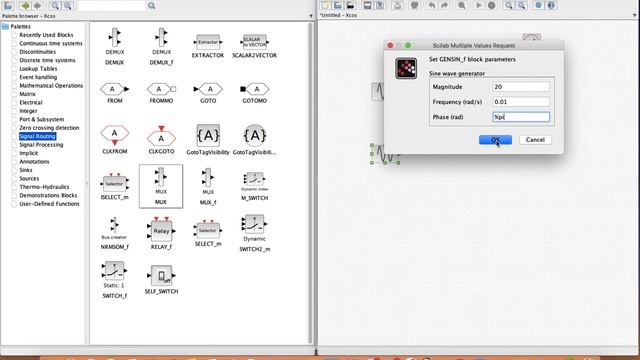Select the Sinks palette

tap(26, 170)
